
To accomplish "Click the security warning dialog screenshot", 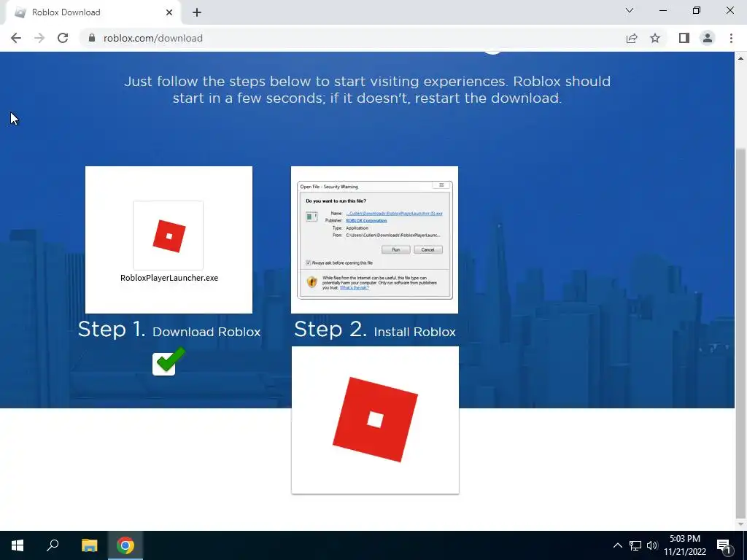I will point(374,239).
